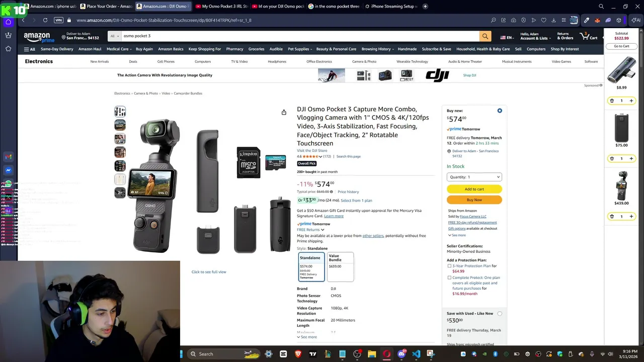Open the ad blocker shield icon
The height and width of the screenshot is (362, 644).
coord(523,20)
